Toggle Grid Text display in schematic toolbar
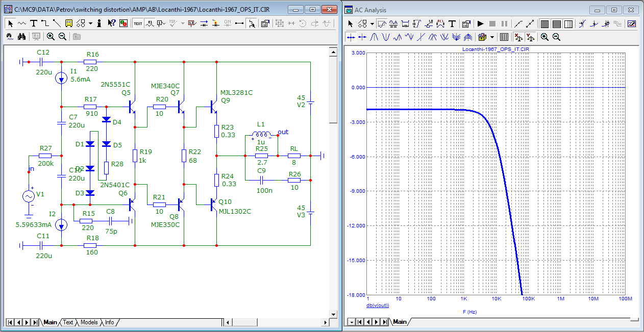Screen dimensions: 644x332 (138, 23)
